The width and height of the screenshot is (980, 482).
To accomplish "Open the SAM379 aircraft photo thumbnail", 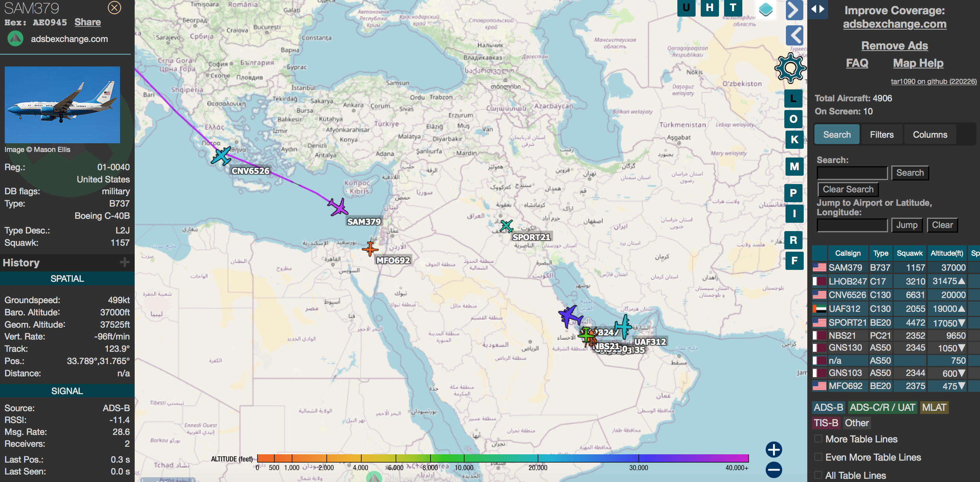I will pyautogui.click(x=62, y=105).
